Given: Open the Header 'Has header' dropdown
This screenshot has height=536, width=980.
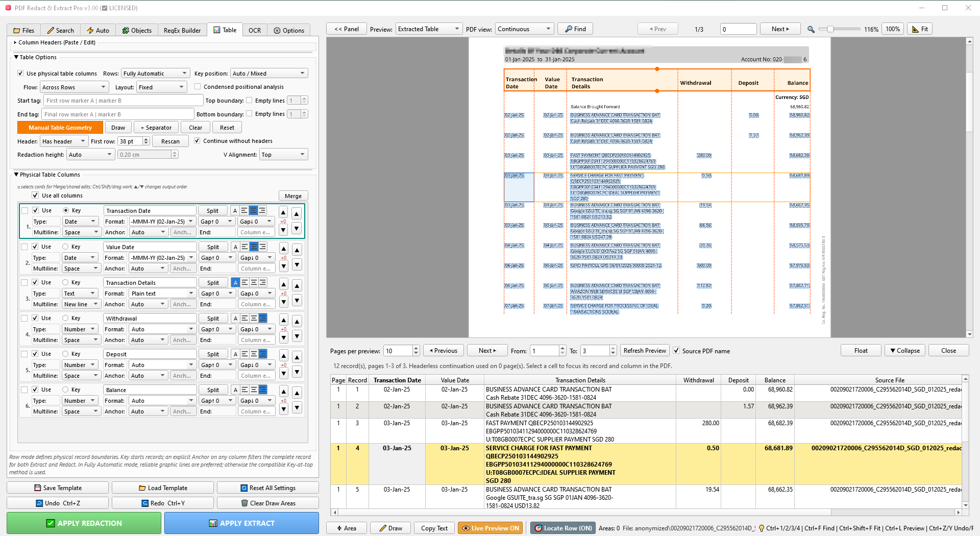Looking at the screenshot, I should (x=64, y=141).
